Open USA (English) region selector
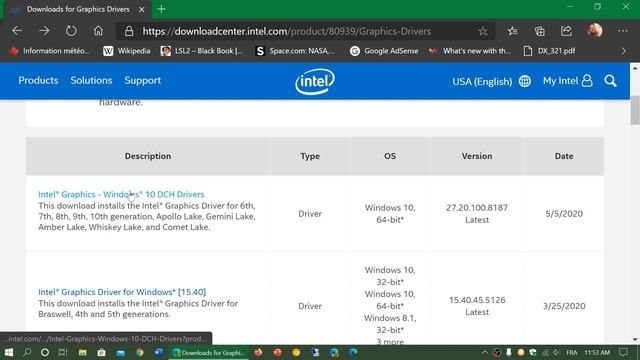640x360 pixels. coord(482,81)
